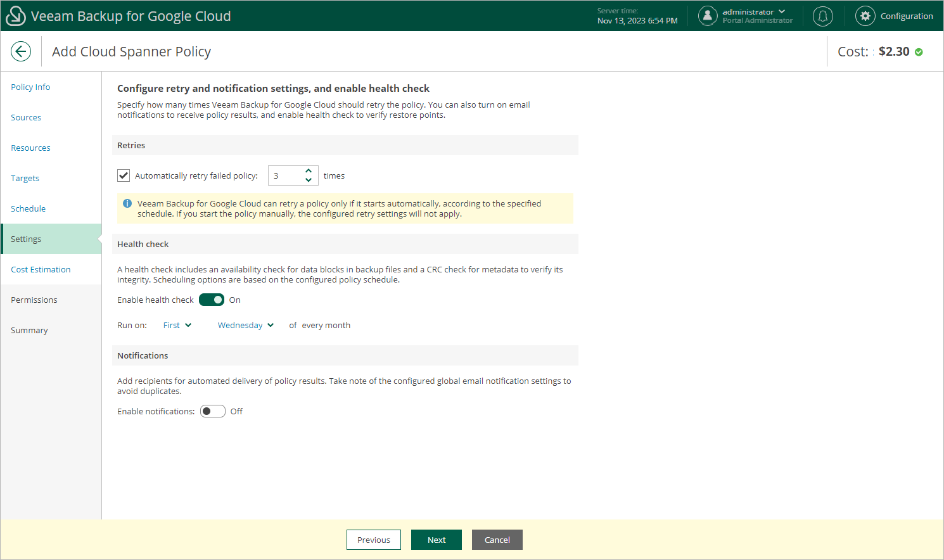Click the Configuration label in header
This screenshot has height=560, width=944.
tap(907, 16)
